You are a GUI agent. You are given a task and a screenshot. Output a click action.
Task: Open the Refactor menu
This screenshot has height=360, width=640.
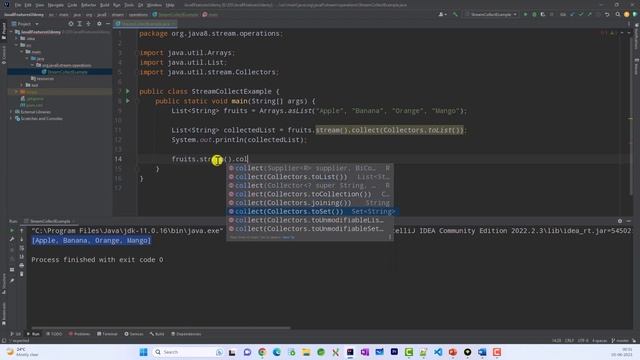[x=88, y=5]
